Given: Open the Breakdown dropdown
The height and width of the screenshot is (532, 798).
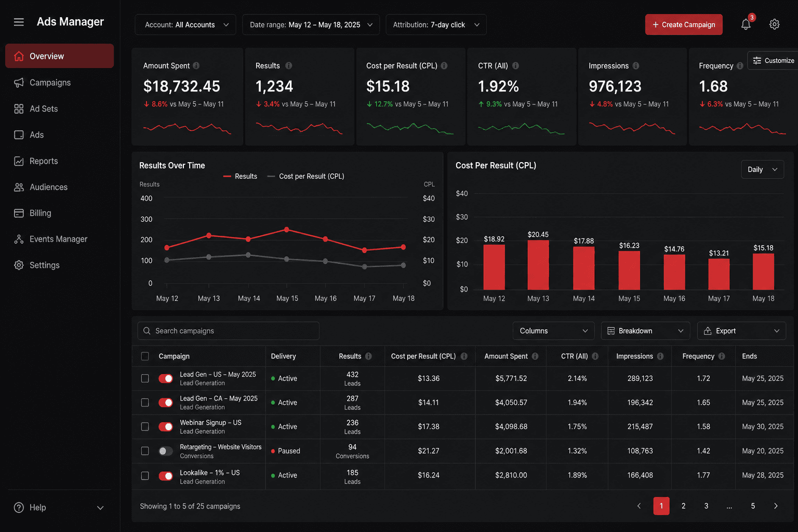Looking at the screenshot, I should [x=645, y=331].
